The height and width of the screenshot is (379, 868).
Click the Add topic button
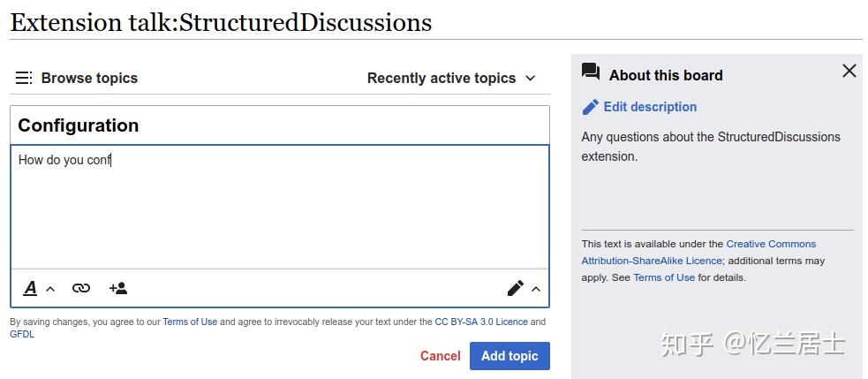coord(509,355)
